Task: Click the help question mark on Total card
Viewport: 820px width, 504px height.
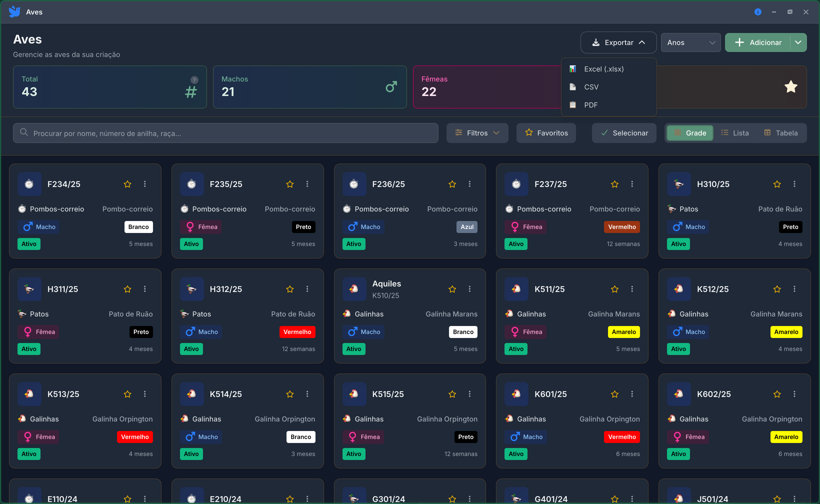Action: (x=194, y=80)
